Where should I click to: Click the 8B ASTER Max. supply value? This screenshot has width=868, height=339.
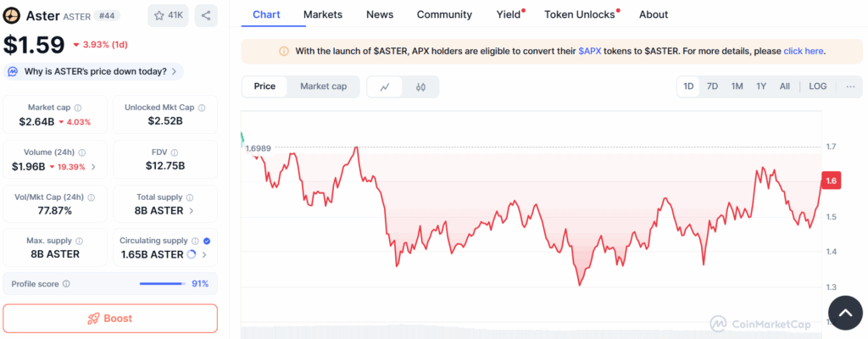[x=55, y=254]
